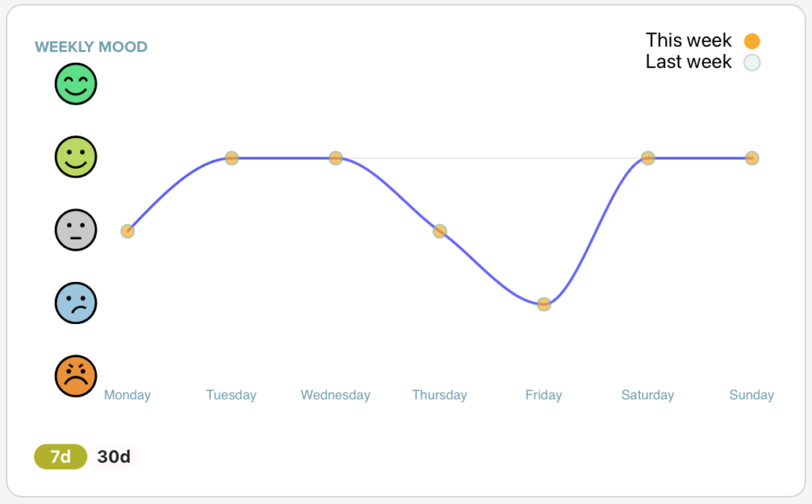The image size is (812, 504).
Task: Select the neutral gray emoji face
Action: coord(75,230)
